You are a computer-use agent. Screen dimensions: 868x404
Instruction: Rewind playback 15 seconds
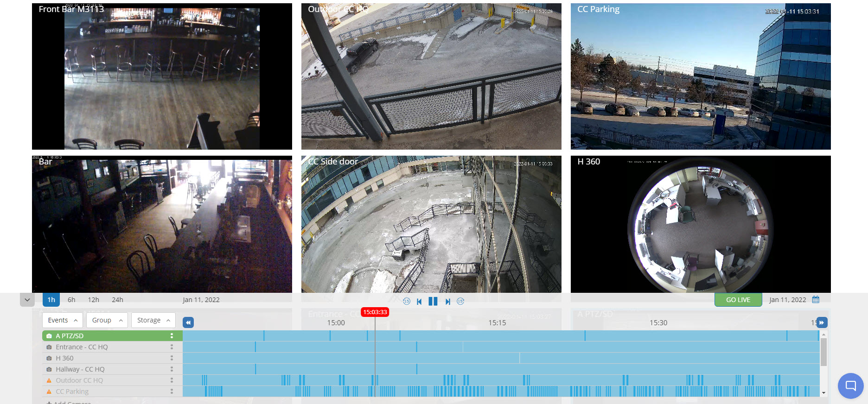pyautogui.click(x=407, y=301)
